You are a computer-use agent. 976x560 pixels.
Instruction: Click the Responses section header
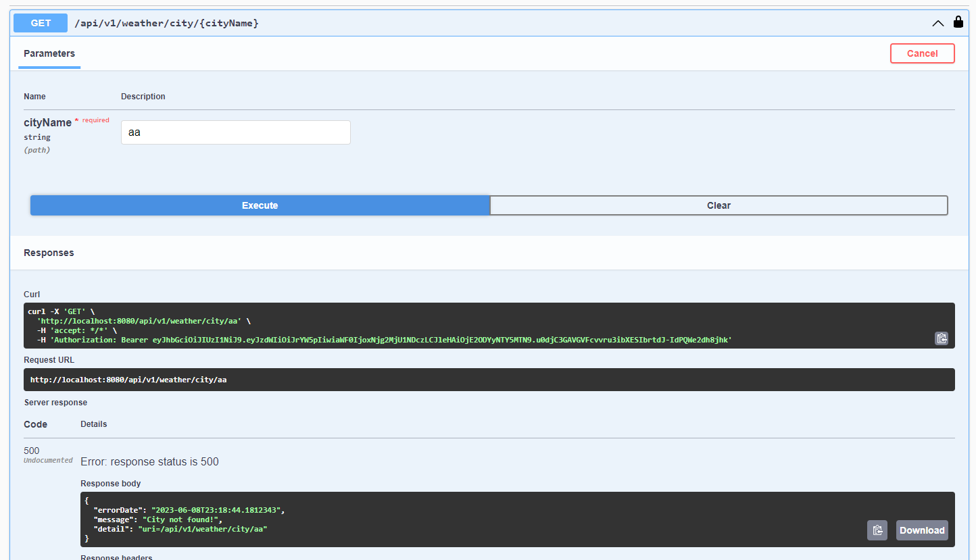(49, 252)
